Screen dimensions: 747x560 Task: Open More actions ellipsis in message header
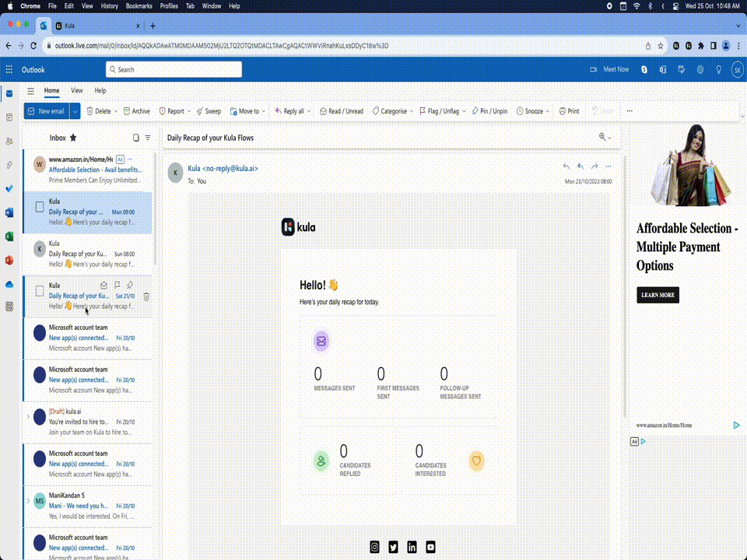[x=608, y=166]
